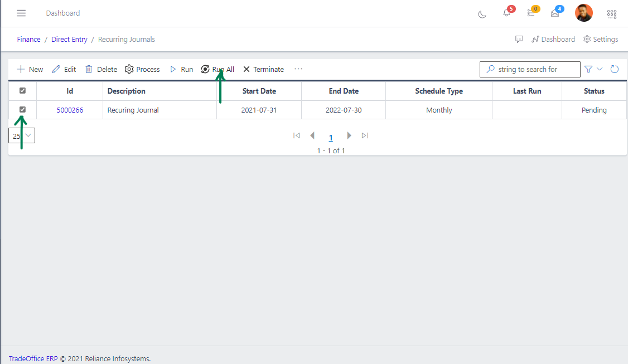Check the tasks list icon with zero badge
The image size is (628, 364).
pos(530,13)
